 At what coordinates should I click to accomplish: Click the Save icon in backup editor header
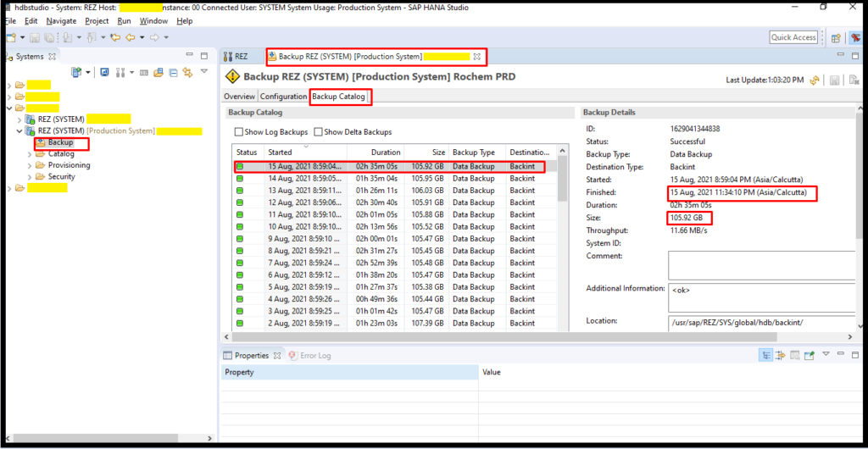pyautogui.click(x=834, y=80)
